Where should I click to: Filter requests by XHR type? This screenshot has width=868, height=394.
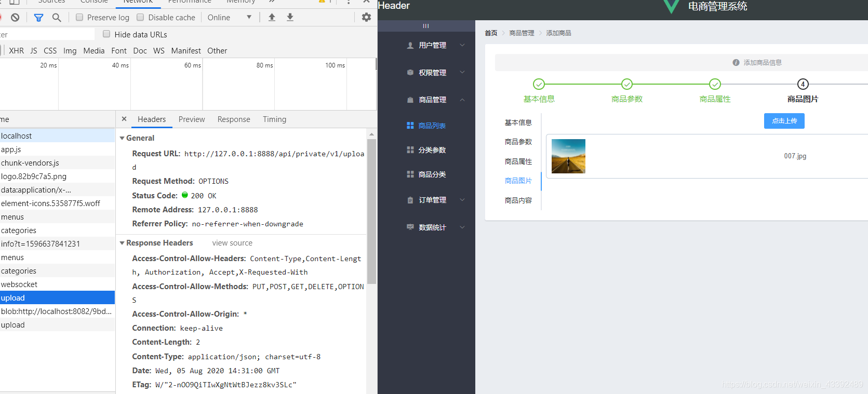coord(17,51)
